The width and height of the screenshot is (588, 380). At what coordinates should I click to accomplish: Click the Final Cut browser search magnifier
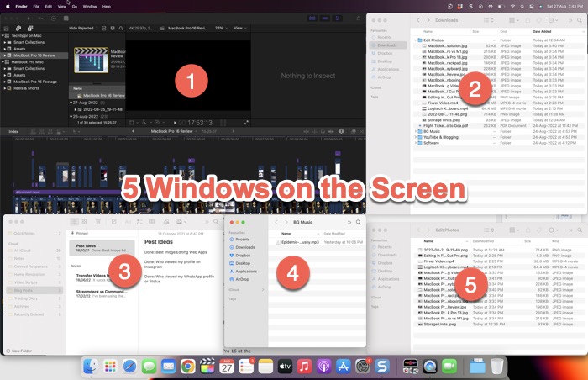tap(121, 28)
